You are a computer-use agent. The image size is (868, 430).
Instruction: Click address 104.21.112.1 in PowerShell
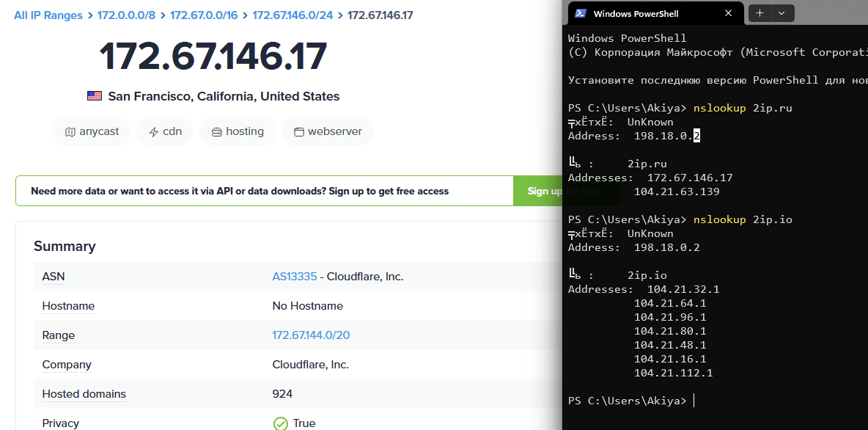(x=673, y=373)
